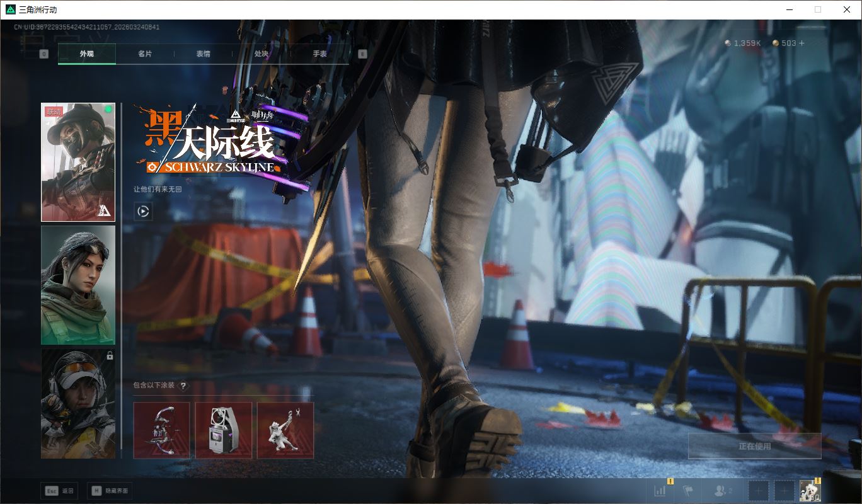
Task: Open the friends list icon
Action: click(722, 490)
